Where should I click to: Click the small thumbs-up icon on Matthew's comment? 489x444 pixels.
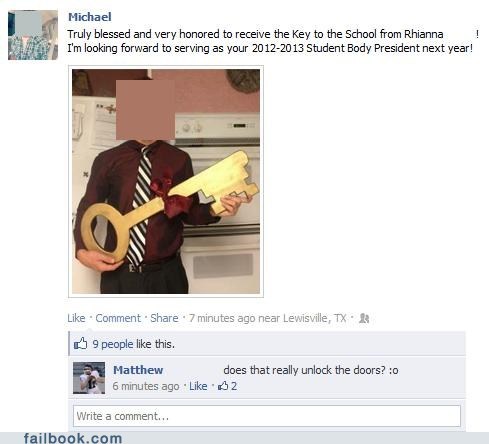(223, 386)
